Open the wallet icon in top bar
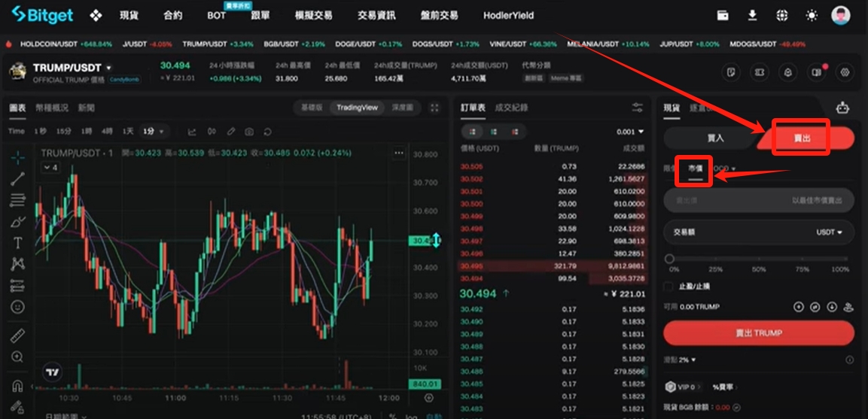The image size is (868, 419). pos(723,16)
